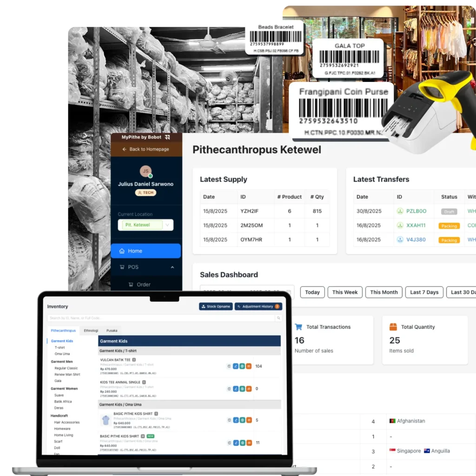Filter the sales dashboard by This Week
Image resolution: width=476 pixels, height=476 pixels.
click(345, 292)
